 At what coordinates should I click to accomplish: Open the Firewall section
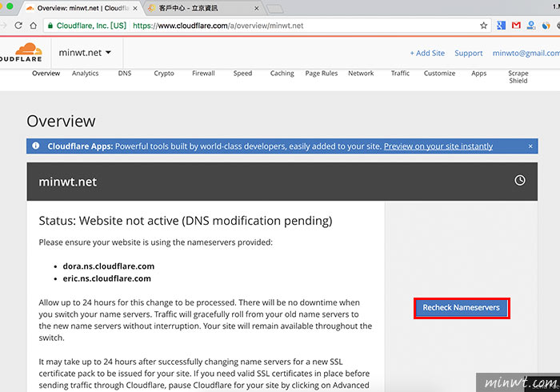click(203, 73)
